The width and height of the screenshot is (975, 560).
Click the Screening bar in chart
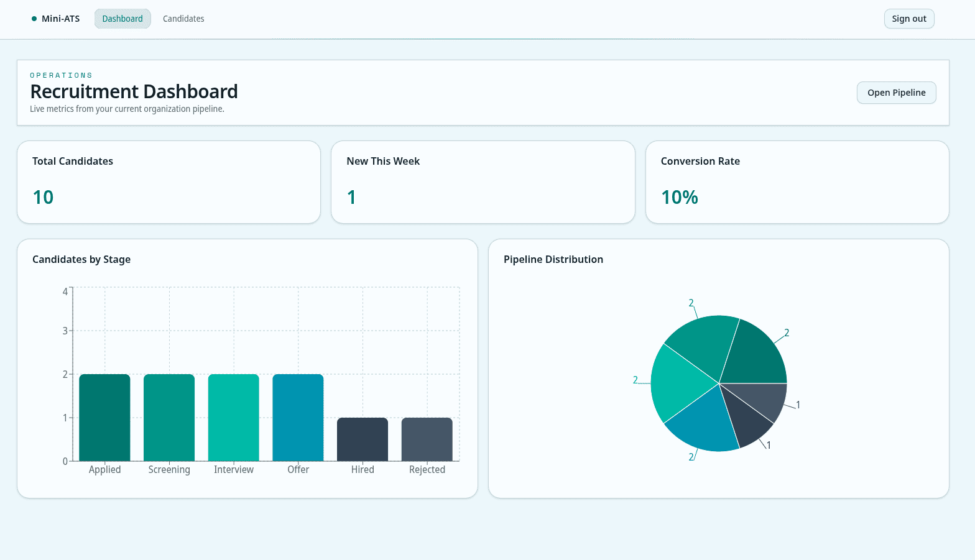point(169,418)
